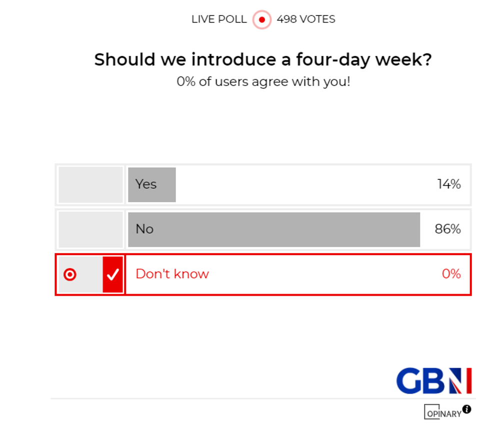The width and height of the screenshot is (490, 448).
Task: Click the 498 VOTES label
Action: click(x=305, y=19)
